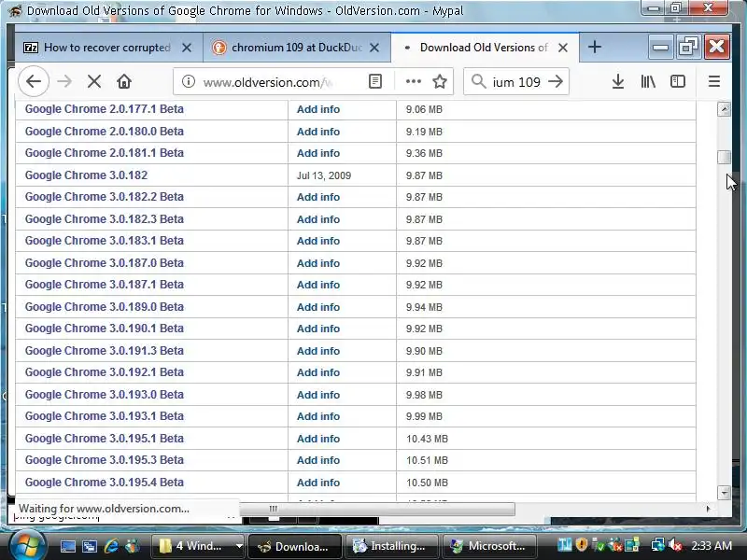This screenshot has width=747, height=560.
Task: Click the horizontal scrollbar thumb
Action: 376,509
